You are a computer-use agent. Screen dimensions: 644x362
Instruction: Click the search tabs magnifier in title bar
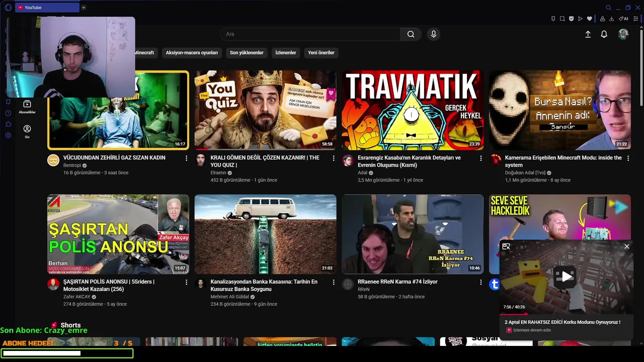pyautogui.click(x=608, y=8)
